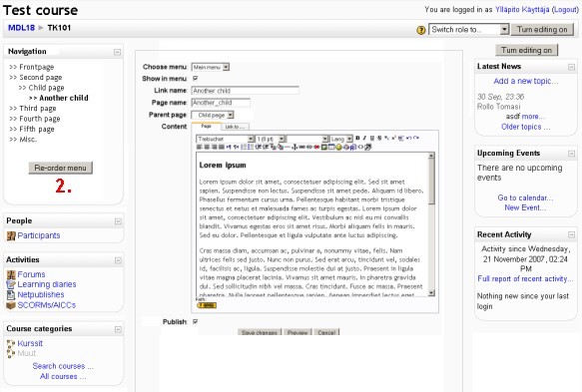
Task: Insert a numbered list in editor
Action: click(244, 148)
